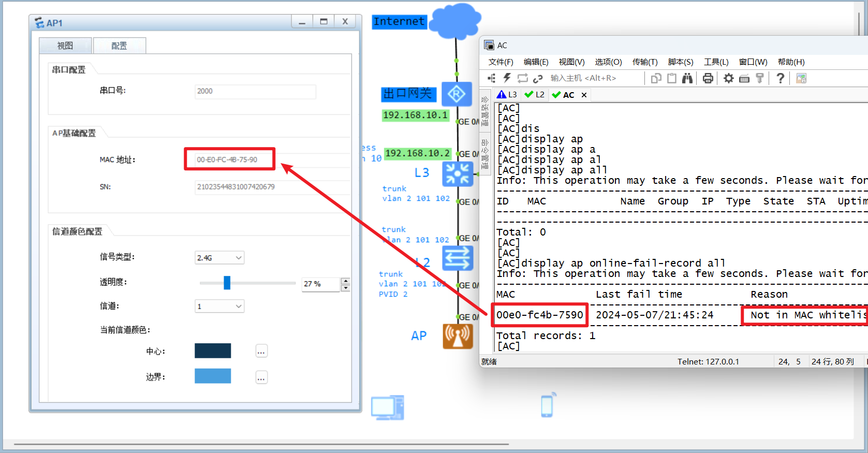Open the 窗口(W) menu
The image size is (868, 453).
[x=753, y=62]
